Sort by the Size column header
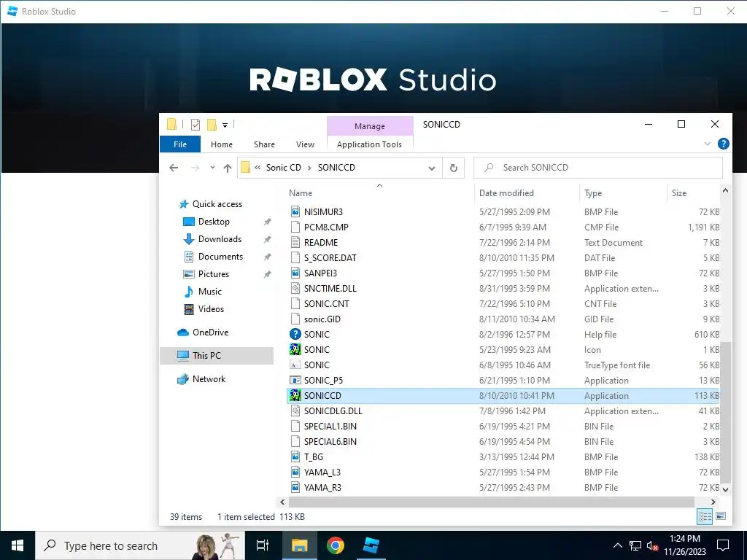The width and height of the screenshot is (747, 560). (x=679, y=192)
